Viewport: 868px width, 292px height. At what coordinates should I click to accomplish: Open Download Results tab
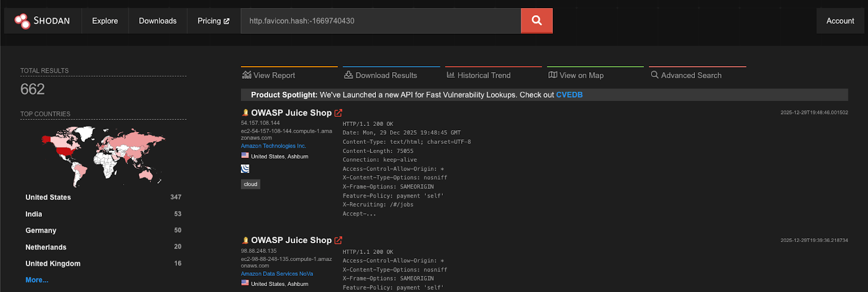tap(381, 75)
